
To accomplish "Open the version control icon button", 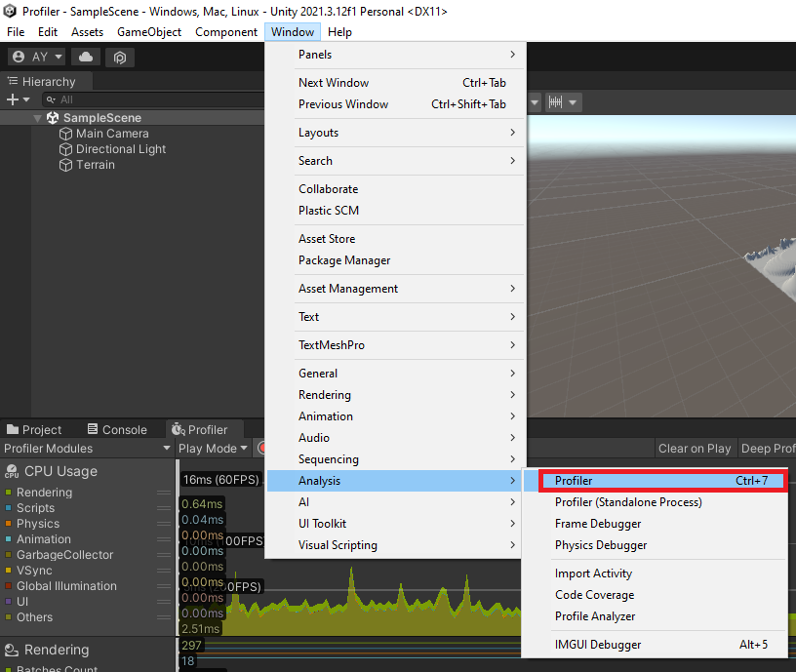I will [120, 58].
